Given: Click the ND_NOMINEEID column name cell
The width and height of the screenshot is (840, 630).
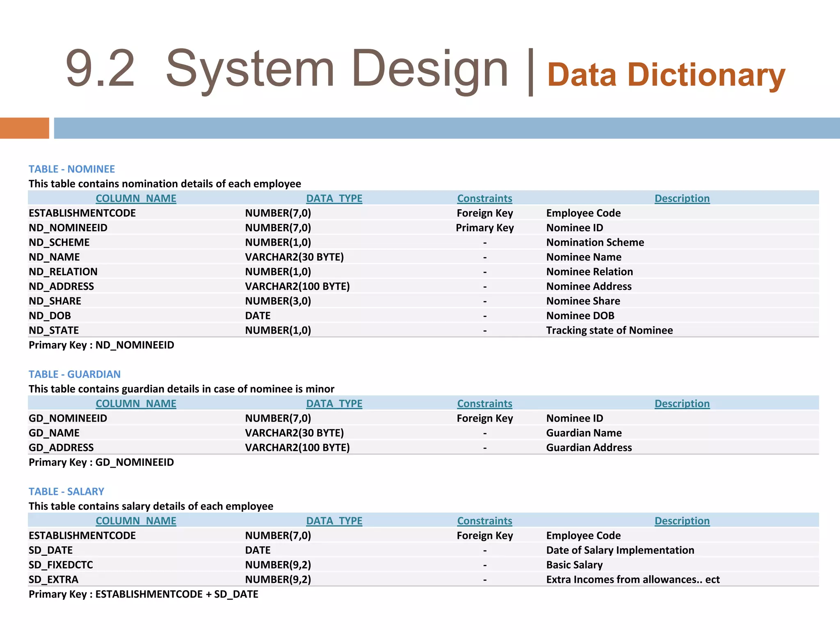Looking at the screenshot, I should (68, 228).
